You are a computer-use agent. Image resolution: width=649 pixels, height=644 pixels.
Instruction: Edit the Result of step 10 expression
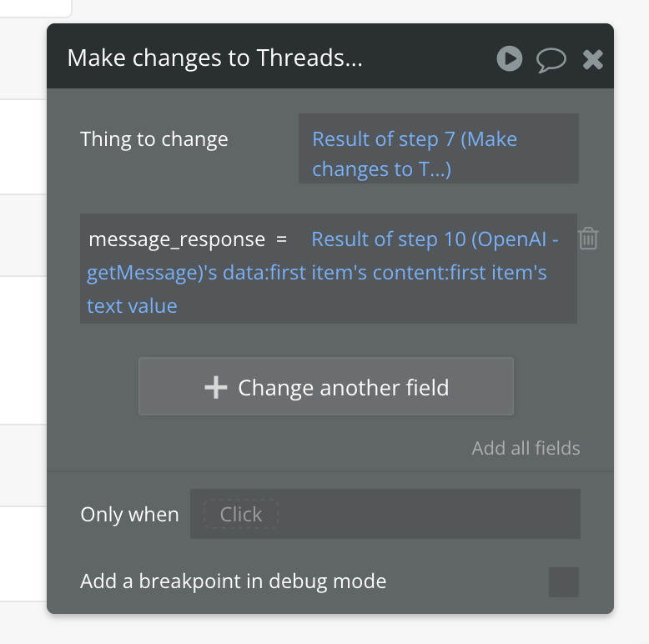[435, 239]
